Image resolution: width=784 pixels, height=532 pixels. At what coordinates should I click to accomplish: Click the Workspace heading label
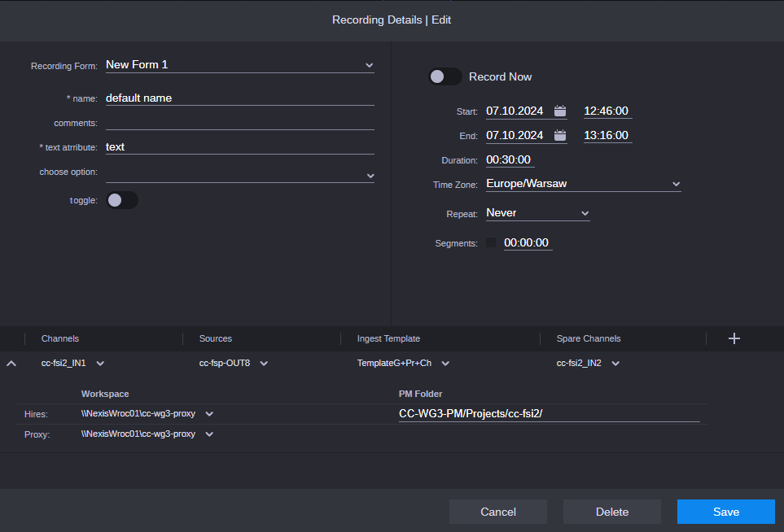pos(105,395)
